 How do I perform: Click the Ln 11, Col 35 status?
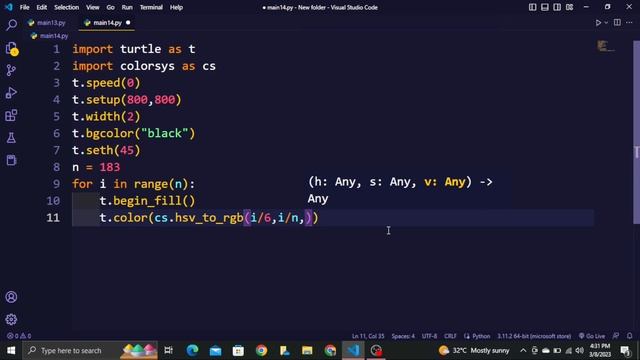point(368,336)
